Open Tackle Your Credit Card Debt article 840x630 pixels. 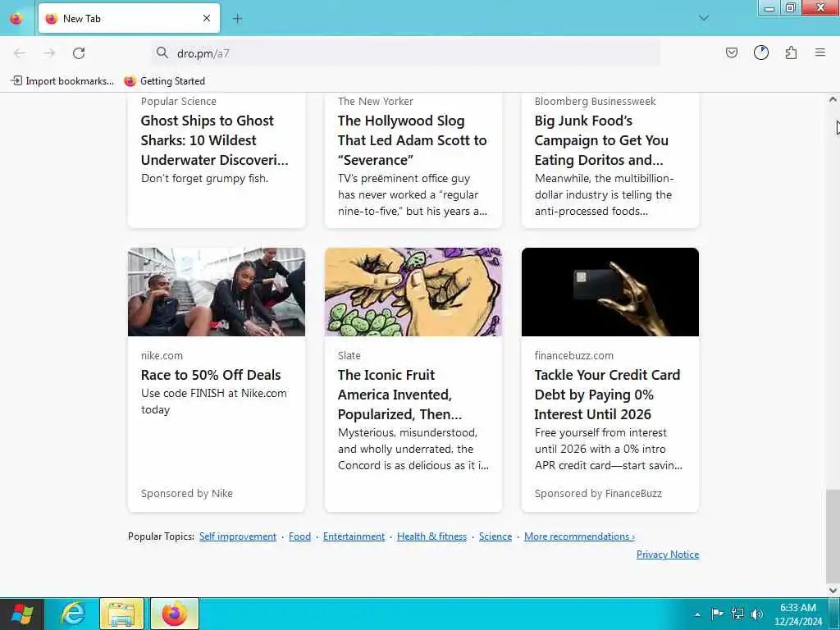[x=607, y=395]
